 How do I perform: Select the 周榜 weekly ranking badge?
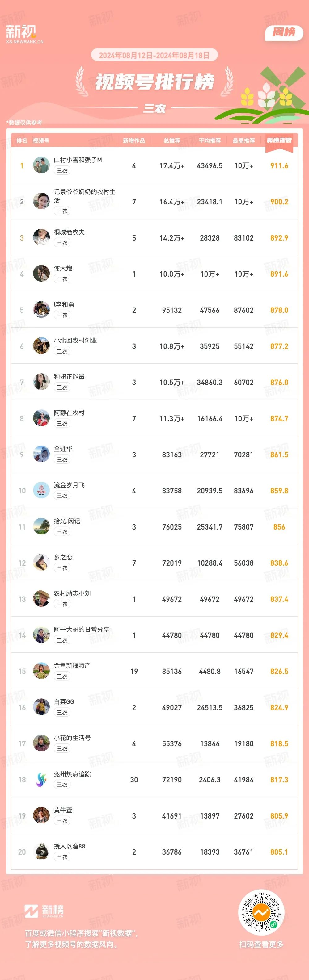point(284,32)
